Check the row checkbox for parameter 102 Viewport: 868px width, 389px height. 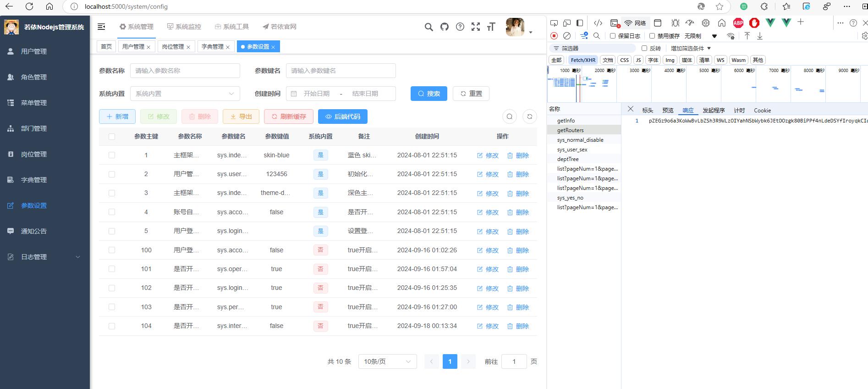tap(112, 288)
